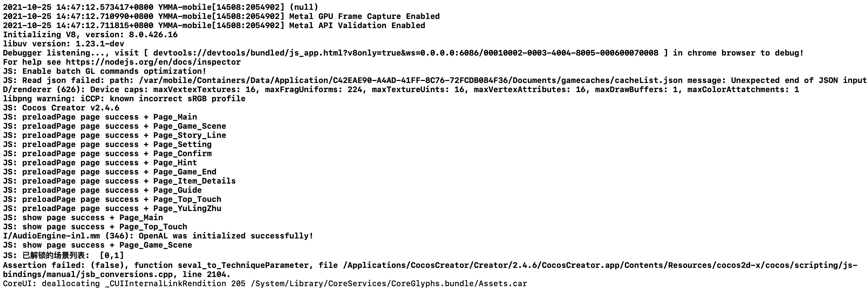Image resolution: width=868 pixels, height=294 pixels.
Task: Click the "已解锁的场景列表" log line
Action: pos(63,255)
